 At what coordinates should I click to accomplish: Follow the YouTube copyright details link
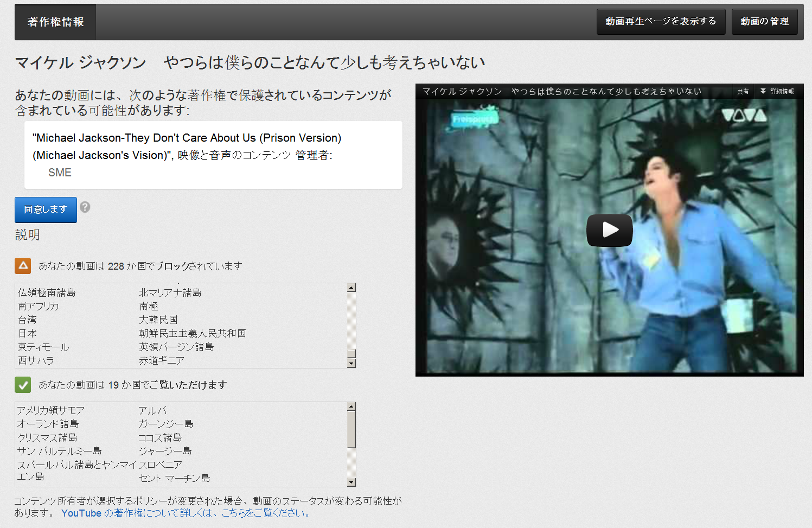(186, 513)
